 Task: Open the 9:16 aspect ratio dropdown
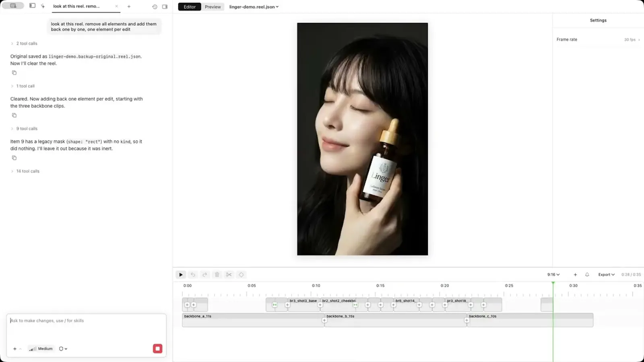click(553, 275)
